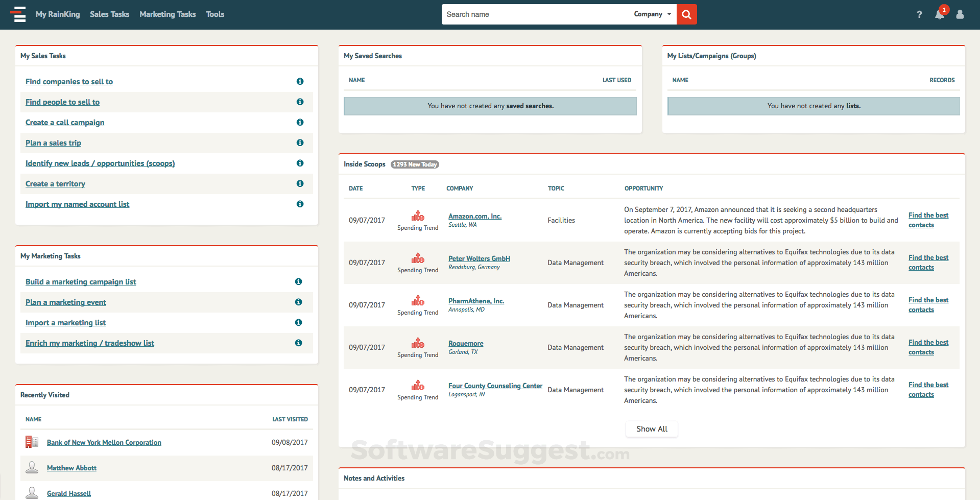This screenshot has width=980, height=500.
Task: Click the 1293 New Today badge
Action: coord(415,164)
